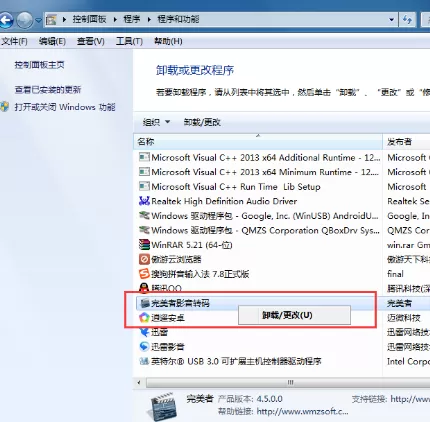Select Windows 驱动程序包 QMZS Corporation entry
Screen dimensions: 430x422
[266, 230]
